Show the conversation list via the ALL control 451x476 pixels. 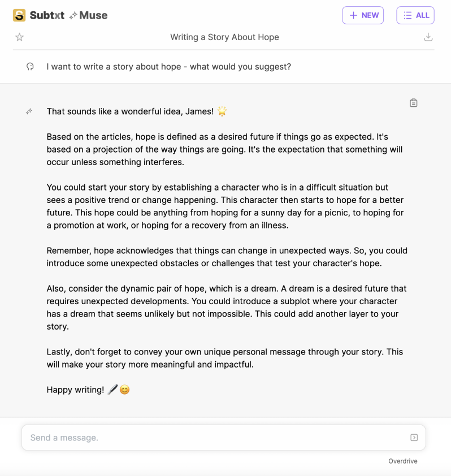pos(415,15)
